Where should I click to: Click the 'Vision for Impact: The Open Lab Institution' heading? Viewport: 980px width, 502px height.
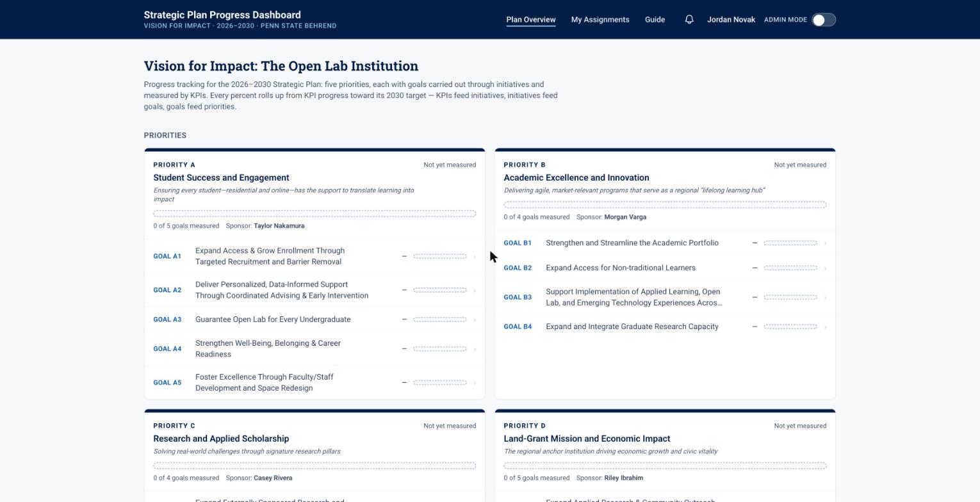coord(281,66)
